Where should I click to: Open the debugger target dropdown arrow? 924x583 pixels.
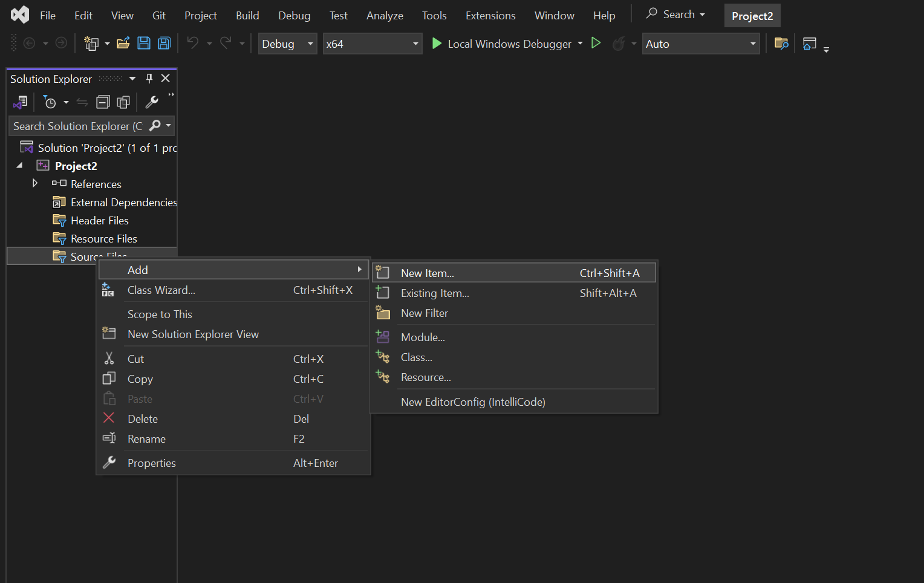click(580, 44)
